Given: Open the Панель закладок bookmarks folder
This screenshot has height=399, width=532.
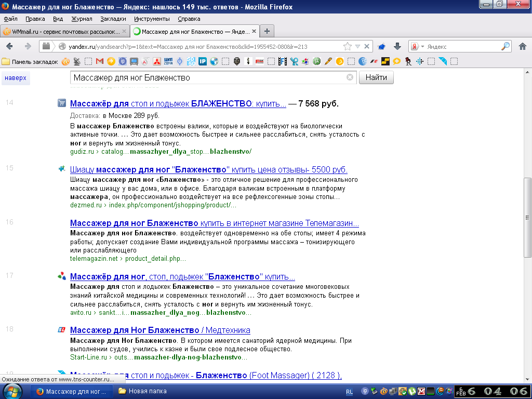Looking at the screenshot, I should pyautogui.click(x=30, y=62).
